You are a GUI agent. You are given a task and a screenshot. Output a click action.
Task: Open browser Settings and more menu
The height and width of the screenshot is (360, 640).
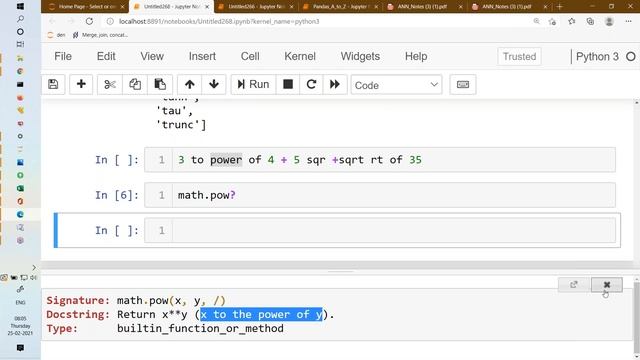pyautogui.click(x=628, y=21)
